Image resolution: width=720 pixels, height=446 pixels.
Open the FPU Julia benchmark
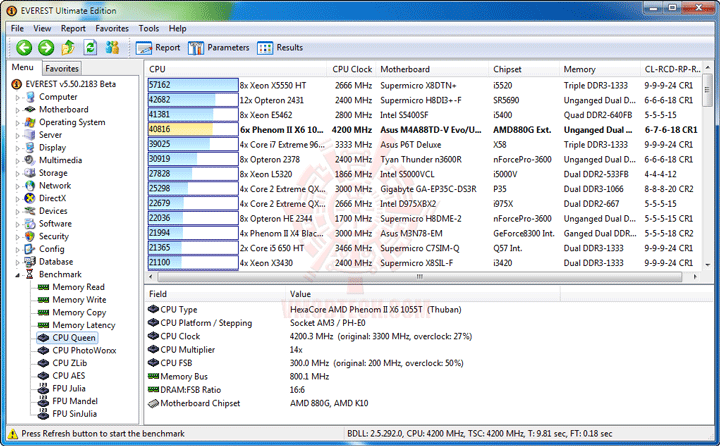click(69, 389)
